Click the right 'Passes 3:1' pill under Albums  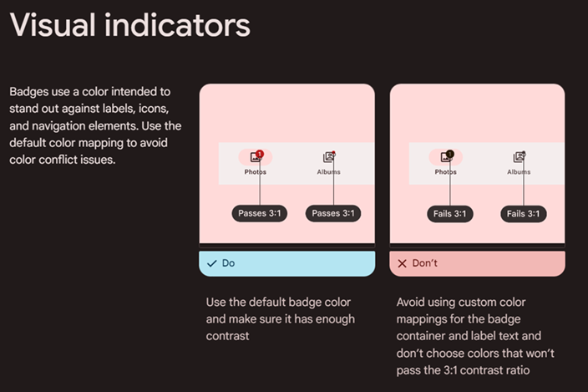[x=333, y=213]
